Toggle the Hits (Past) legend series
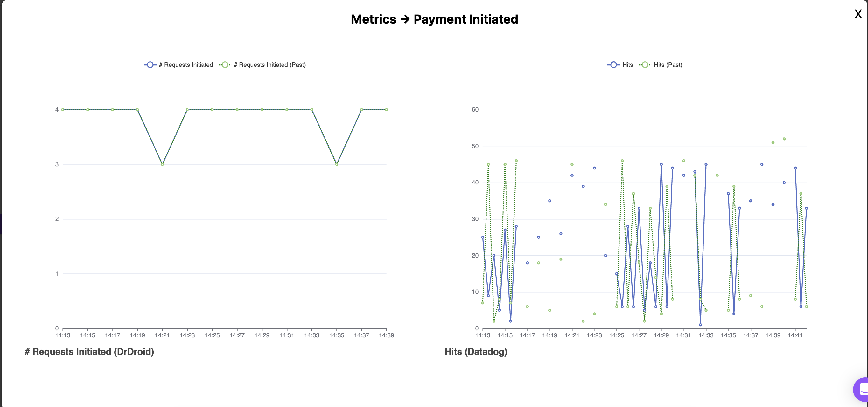This screenshot has height=407, width=868. click(x=668, y=65)
